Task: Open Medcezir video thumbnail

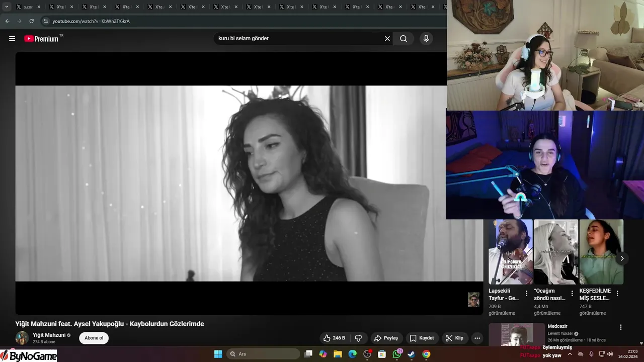Action: click(517, 334)
